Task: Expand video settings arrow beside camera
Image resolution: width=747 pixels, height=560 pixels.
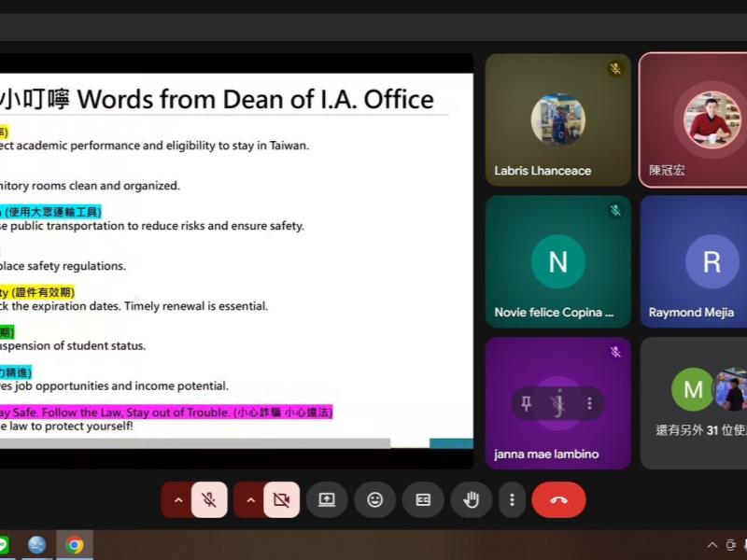Action: point(250,500)
